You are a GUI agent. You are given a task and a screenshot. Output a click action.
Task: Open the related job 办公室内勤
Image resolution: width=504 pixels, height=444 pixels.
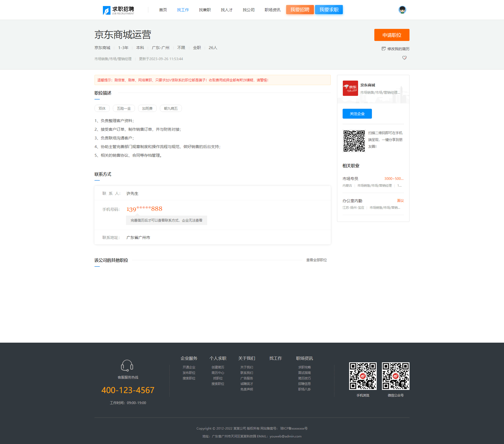click(x=352, y=201)
